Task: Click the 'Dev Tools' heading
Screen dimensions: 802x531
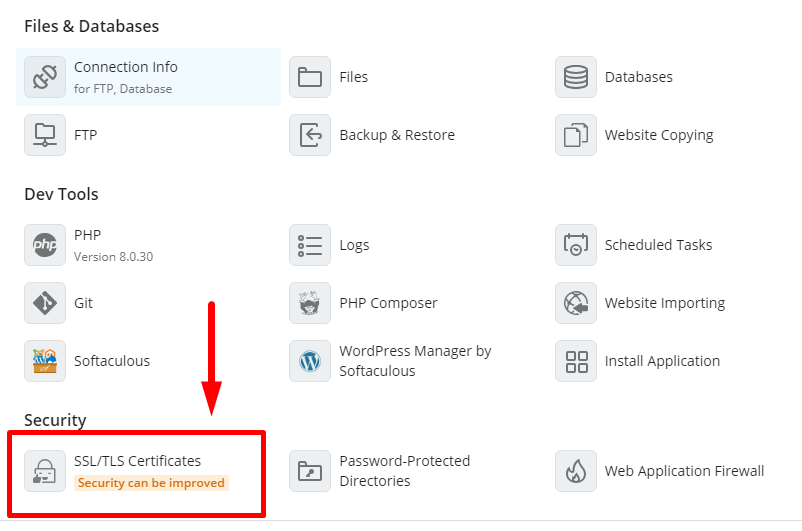Action: pos(61,194)
